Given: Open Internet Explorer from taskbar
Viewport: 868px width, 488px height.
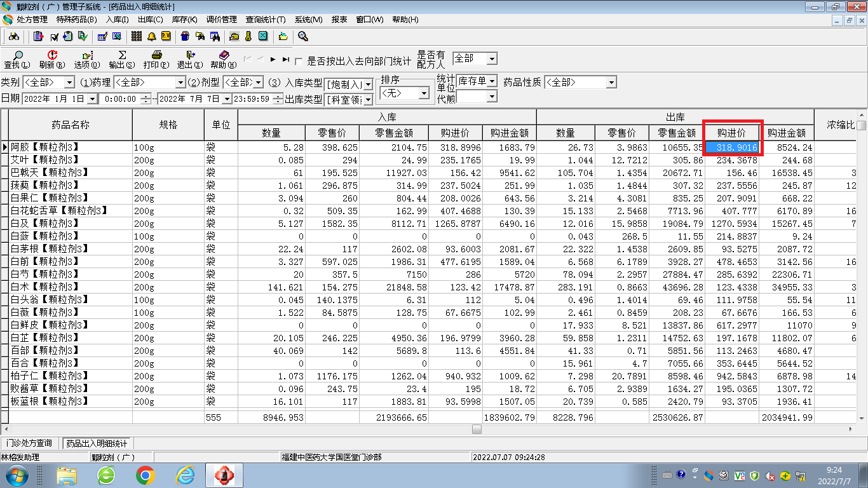Looking at the screenshot, I should (185, 475).
